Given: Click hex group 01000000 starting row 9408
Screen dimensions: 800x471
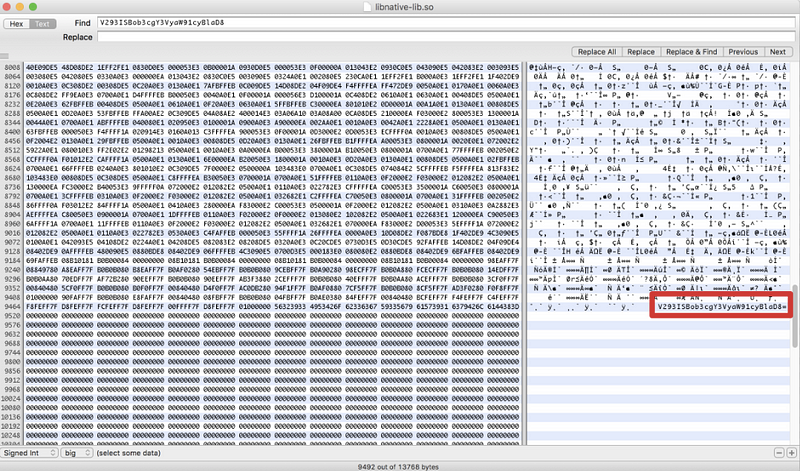Looking at the screenshot, I should coord(42,297).
